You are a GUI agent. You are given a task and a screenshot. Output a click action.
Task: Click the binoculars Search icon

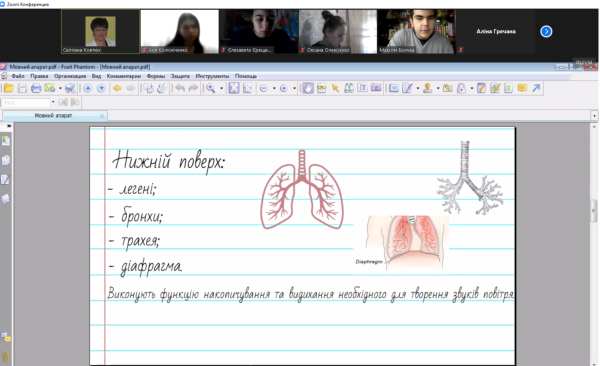click(x=348, y=89)
